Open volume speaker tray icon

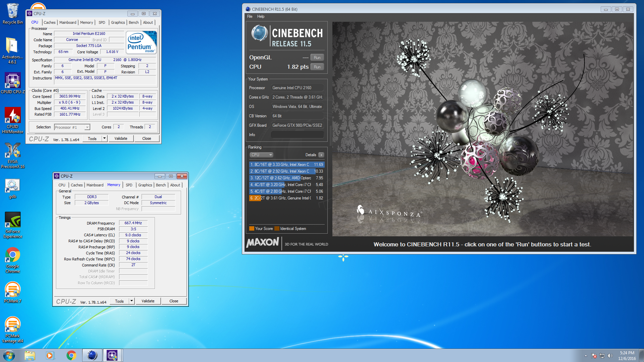click(x=610, y=356)
